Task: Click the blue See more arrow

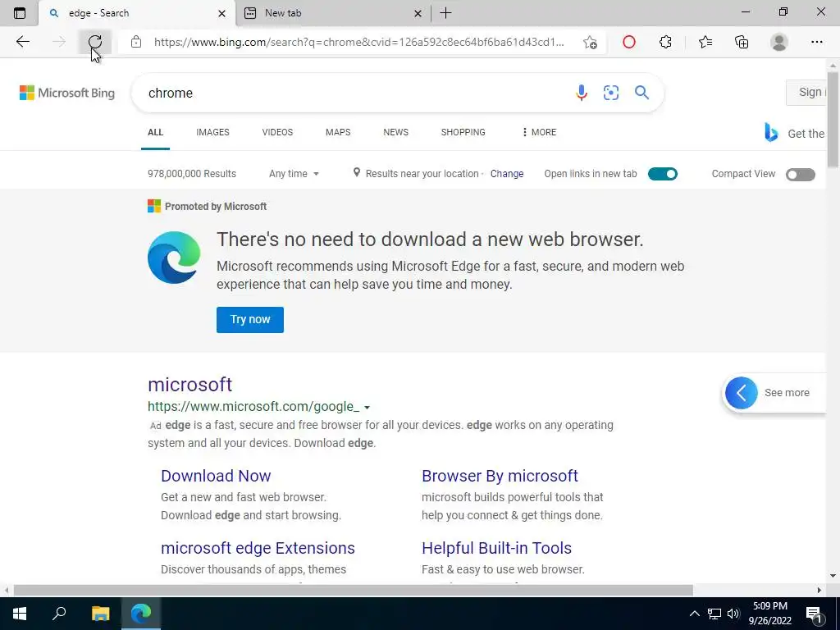Action: point(741,393)
